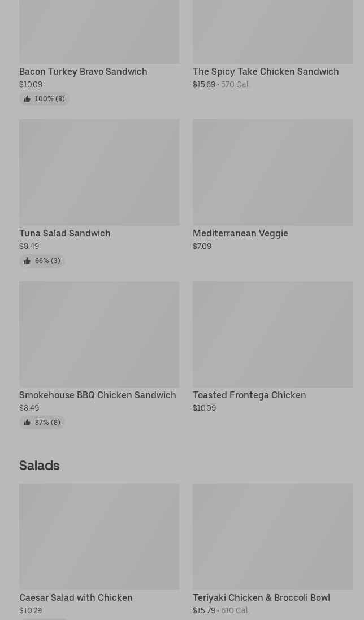Viewport: 364px width, 620px height.
Task: Click thumbs-up icon under Smokehouse BBQ Chicken Sandwich
Action: (27, 423)
